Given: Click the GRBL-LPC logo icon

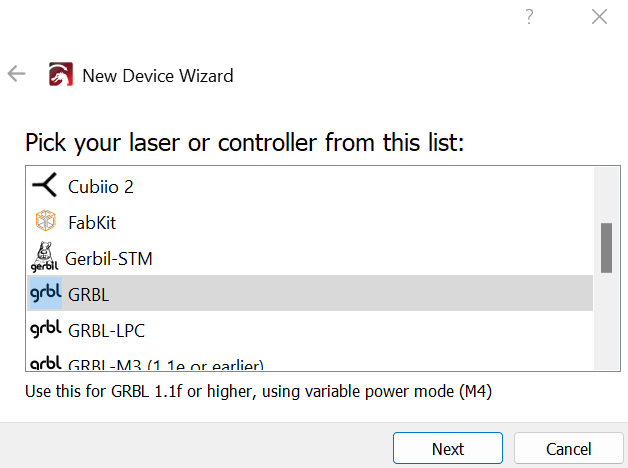Looking at the screenshot, I should [x=45, y=329].
